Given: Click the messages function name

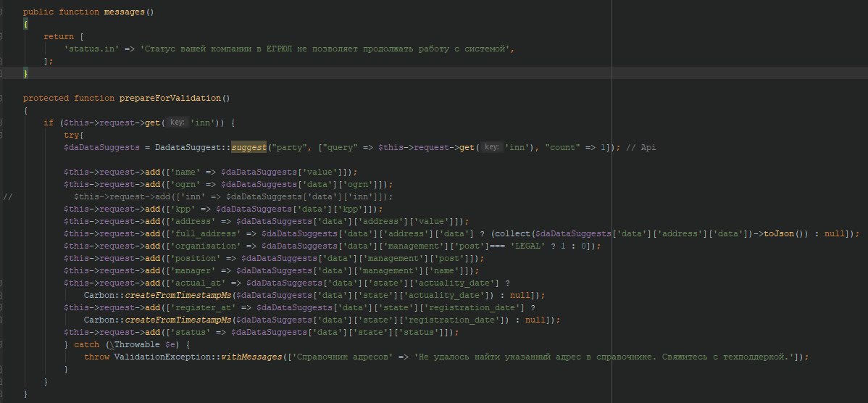Looking at the screenshot, I should pos(125,12).
